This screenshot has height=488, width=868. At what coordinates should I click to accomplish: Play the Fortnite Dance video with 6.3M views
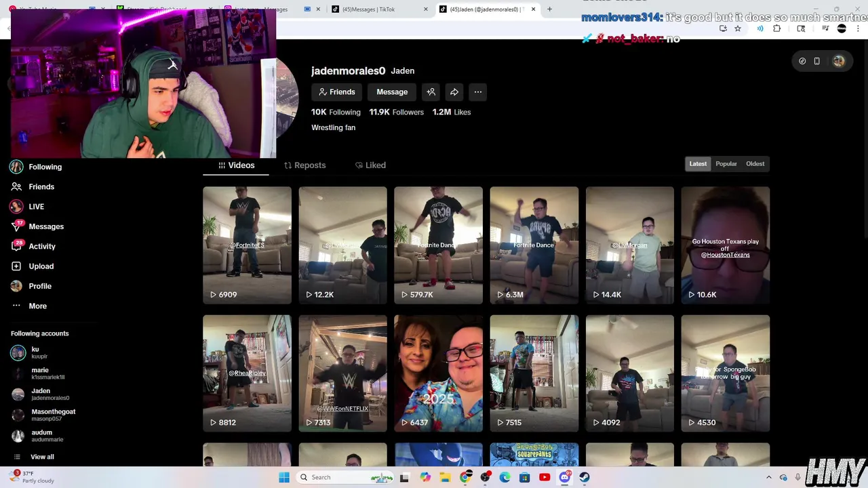click(x=534, y=245)
